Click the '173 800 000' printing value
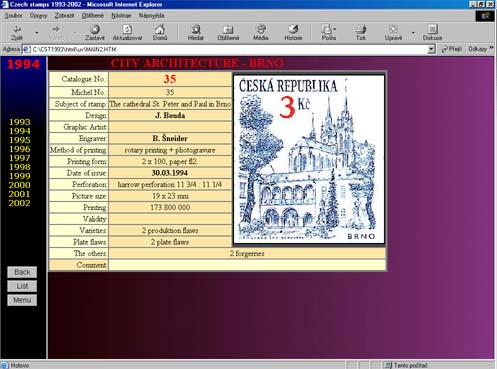The height and width of the screenshot is (369, 497). tap(170, 208)
